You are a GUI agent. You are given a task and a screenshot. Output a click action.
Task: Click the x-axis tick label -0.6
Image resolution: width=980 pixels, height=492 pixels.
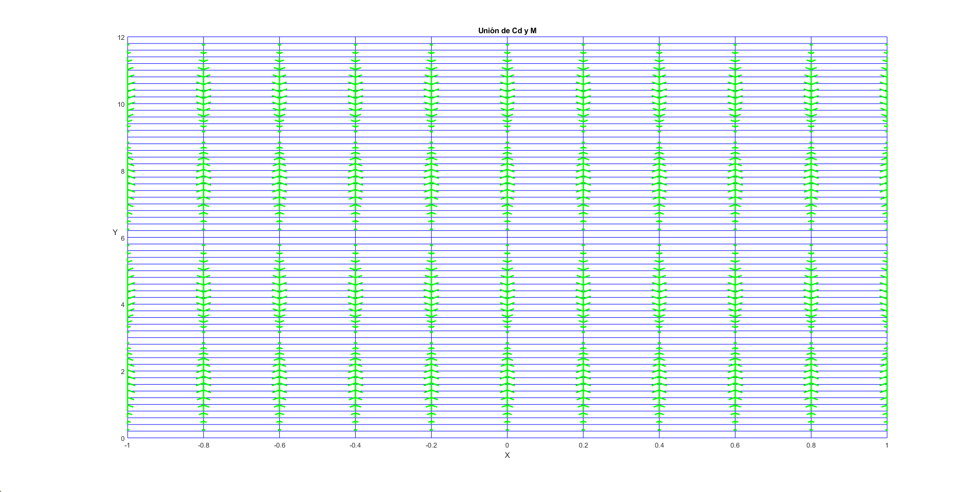[279, 446]
